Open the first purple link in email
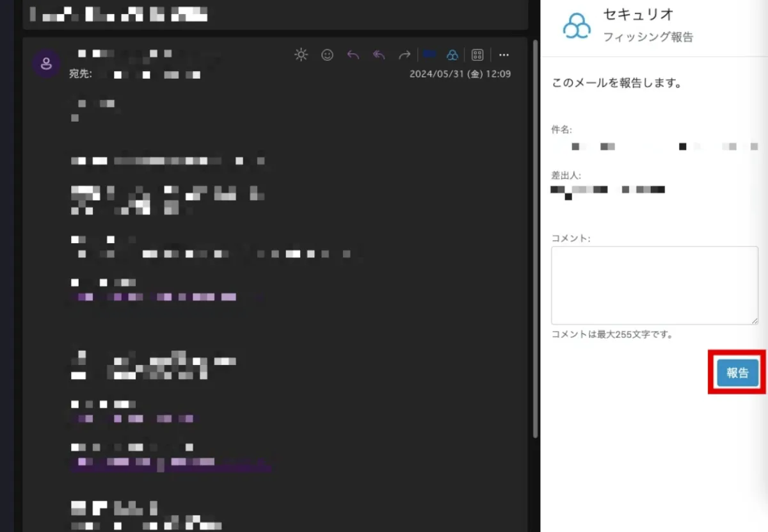This screenshot has height=532, width=768. pos(157,297)
